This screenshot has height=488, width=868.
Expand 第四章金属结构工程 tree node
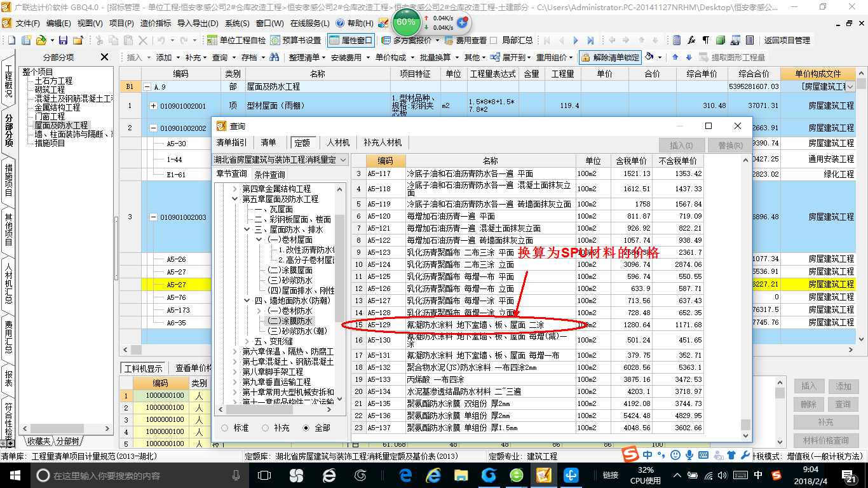click(x=235, y=189)
